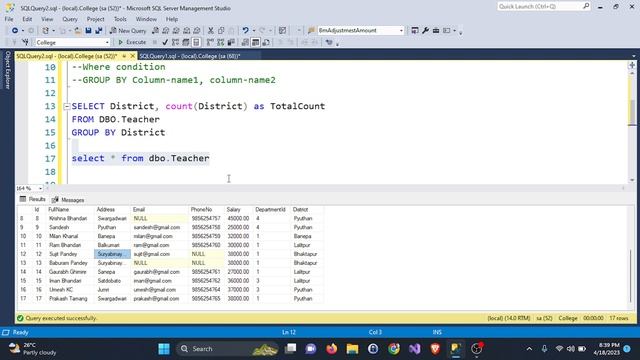Open the Toolbox icon in toolbar
This screenshot has height=360, width=640.
[x=436, y=31]
